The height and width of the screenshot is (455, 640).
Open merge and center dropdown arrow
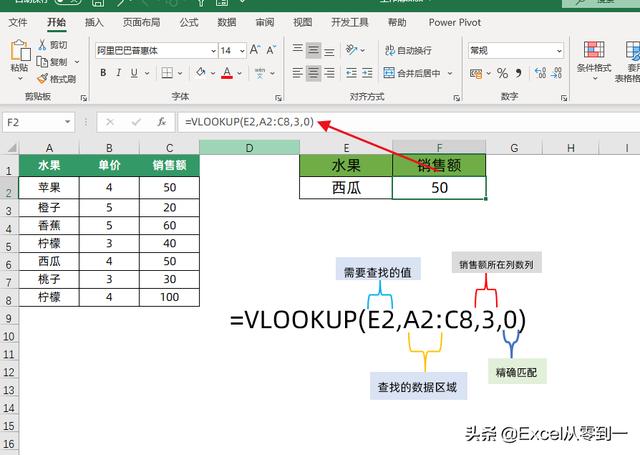[x=450, y=73]
